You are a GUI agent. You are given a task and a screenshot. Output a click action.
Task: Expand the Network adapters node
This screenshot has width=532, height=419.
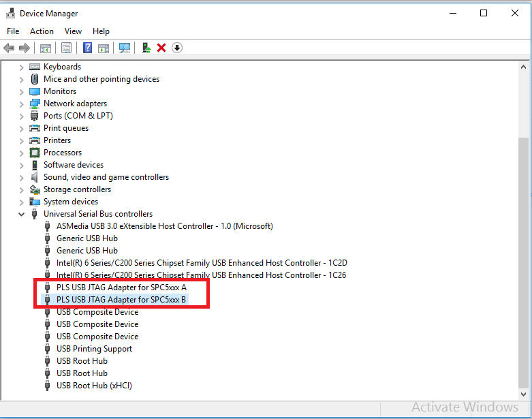tap(21, 104)
